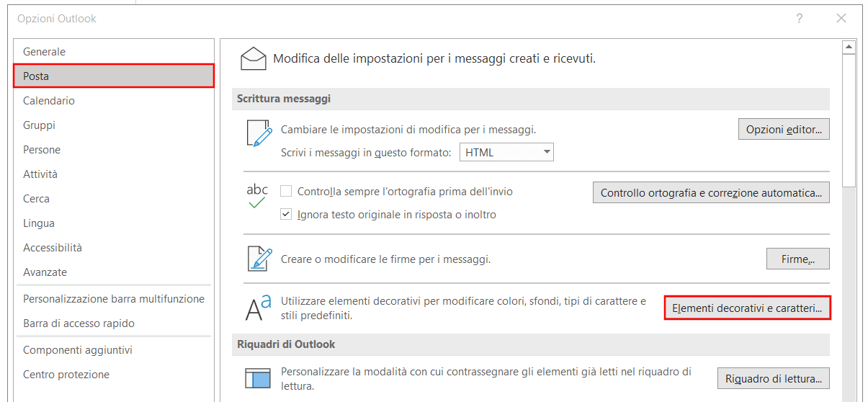Enable Controlla sempre l'ortografia prima dell'invio
Screen dimensions: 868x402
point(286,192)
